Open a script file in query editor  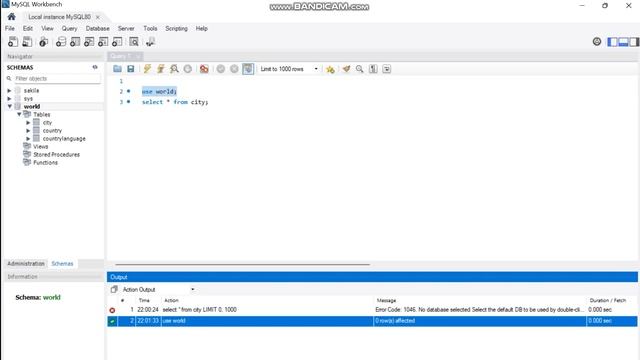tap(117, 69)
